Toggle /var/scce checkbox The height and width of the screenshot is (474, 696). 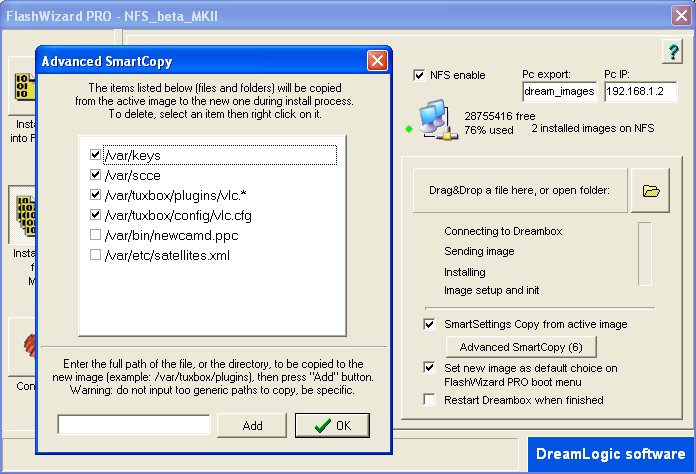click(95, 174)
